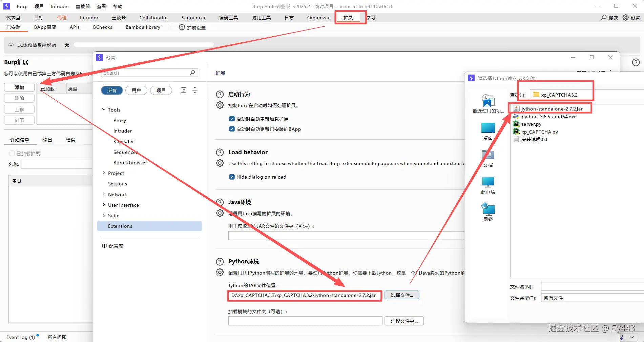Select Burp's browser in the settings tree
The width and height of the screenshot is (644, 342).
130,163
